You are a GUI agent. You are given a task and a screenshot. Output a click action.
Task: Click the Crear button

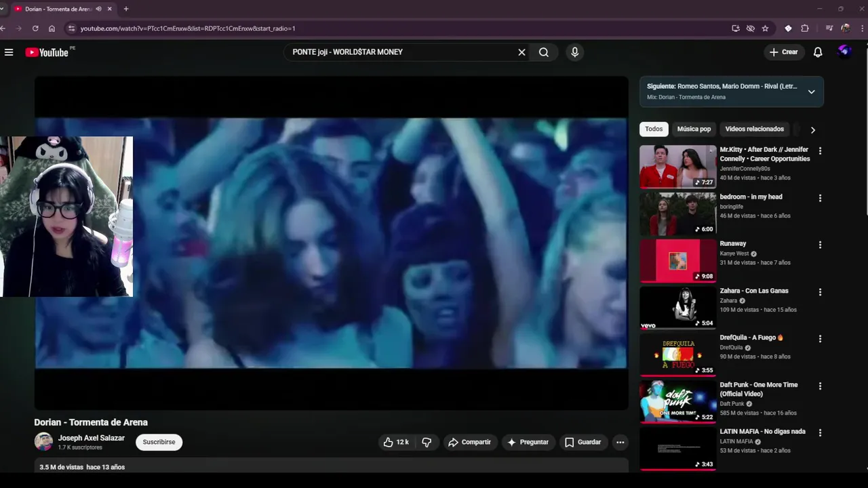click(784, 52)
